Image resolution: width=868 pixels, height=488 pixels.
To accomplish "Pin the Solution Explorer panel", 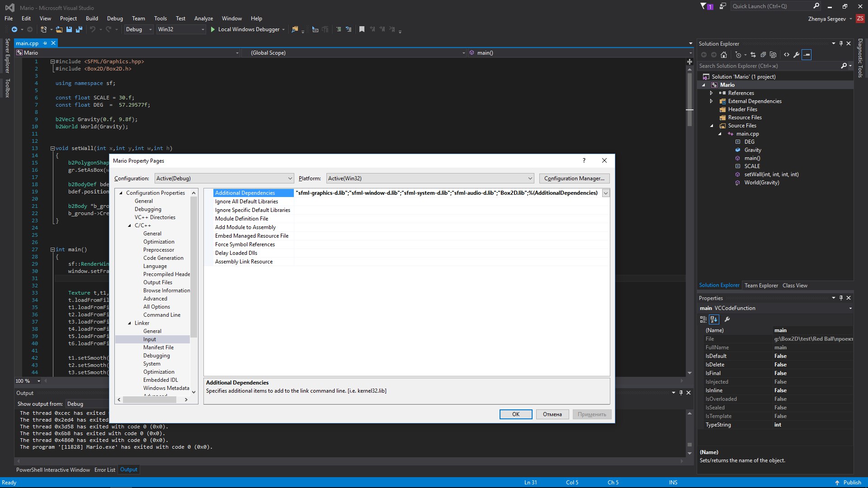I will [841, 43].
